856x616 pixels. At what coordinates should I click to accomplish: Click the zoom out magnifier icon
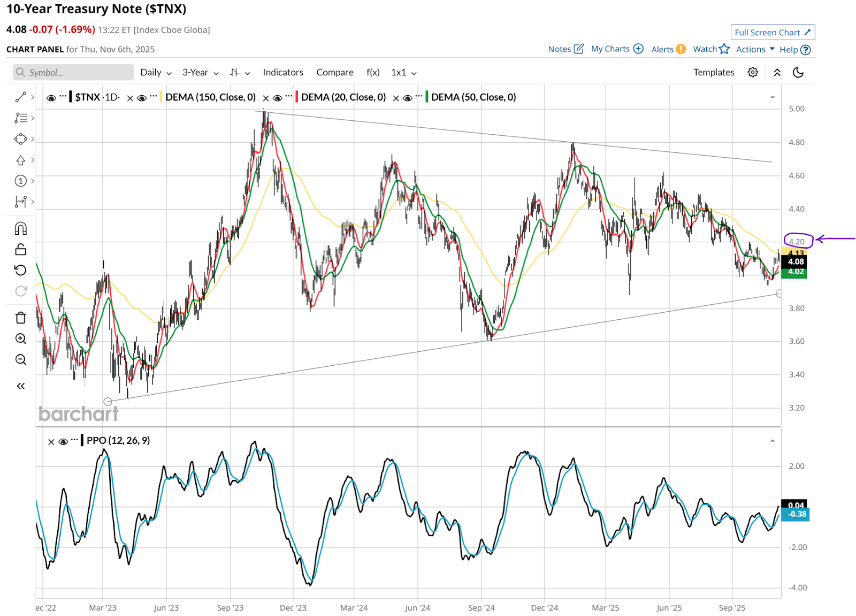[x=20, y=359]
